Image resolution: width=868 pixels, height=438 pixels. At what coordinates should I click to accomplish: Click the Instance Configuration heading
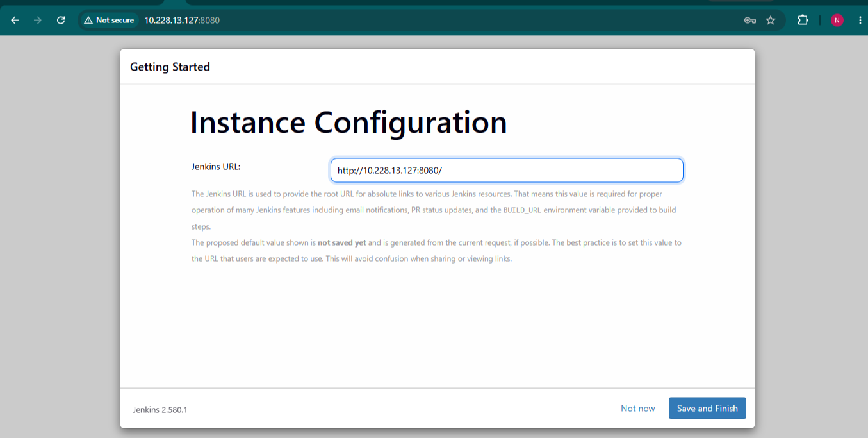(x=349, y=122)
